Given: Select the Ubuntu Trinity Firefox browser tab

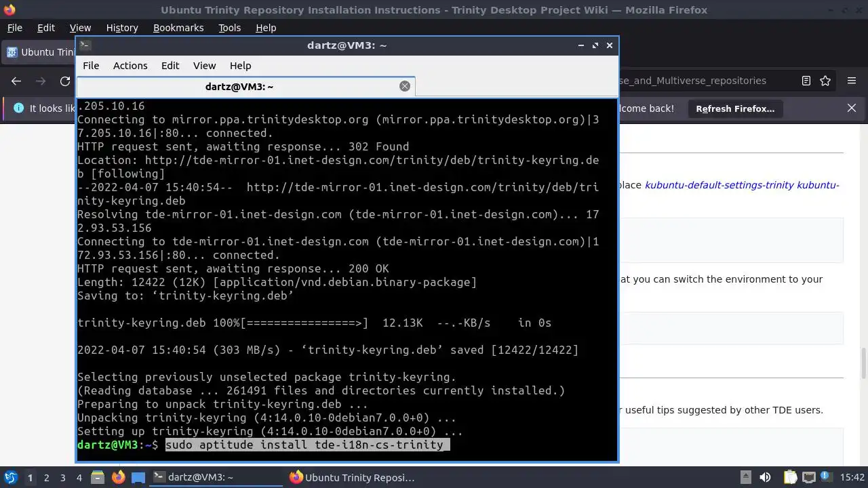Looking at the screenshot, I should pyautogui.click(x=39, y=52).
